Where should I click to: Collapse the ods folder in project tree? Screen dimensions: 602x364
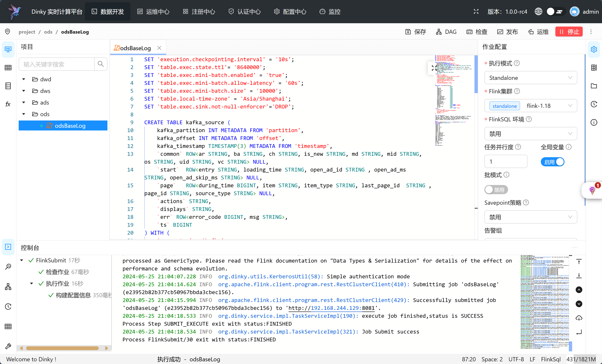[x=24, y=114]
